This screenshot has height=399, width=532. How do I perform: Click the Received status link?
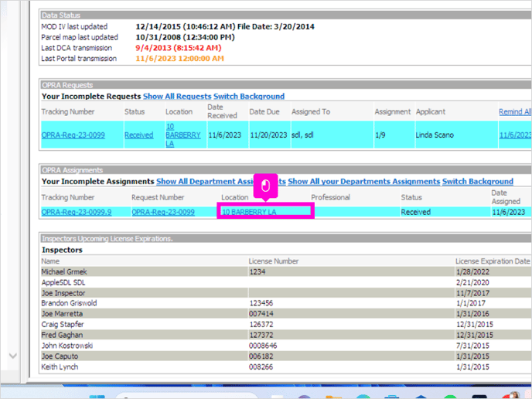(138, 135)
